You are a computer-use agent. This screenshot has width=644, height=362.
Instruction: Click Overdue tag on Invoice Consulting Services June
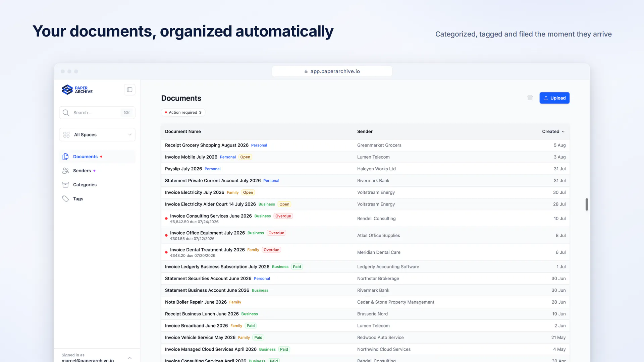(x=283, y=216)
